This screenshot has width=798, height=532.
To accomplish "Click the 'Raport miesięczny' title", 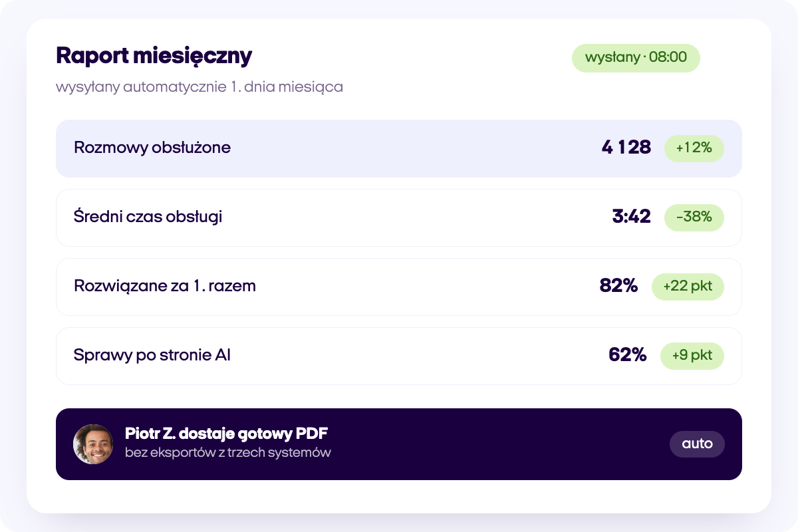I will pyautogui.click(x=154, y=56).
